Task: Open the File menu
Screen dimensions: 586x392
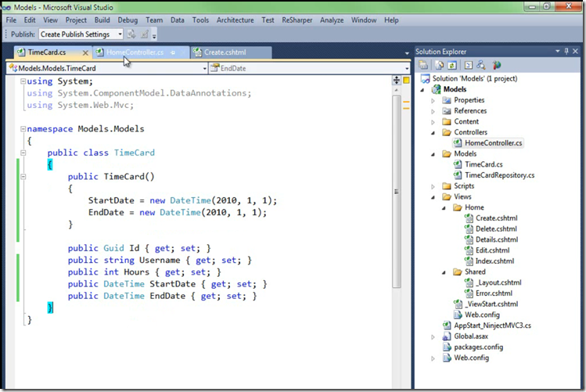Action: pyautogui.click(x=11, y=20)
